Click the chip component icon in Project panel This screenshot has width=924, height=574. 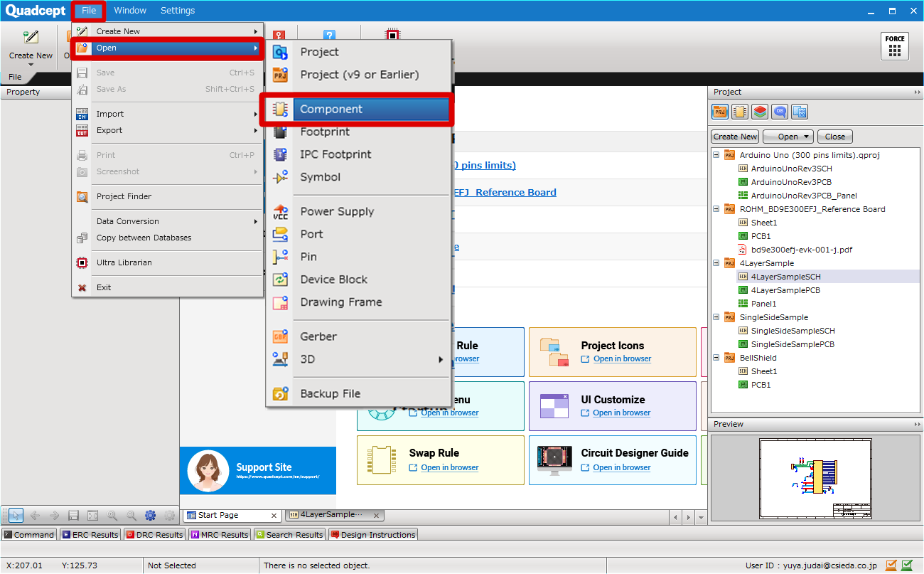pyautogui.click(x=740, y=112)
